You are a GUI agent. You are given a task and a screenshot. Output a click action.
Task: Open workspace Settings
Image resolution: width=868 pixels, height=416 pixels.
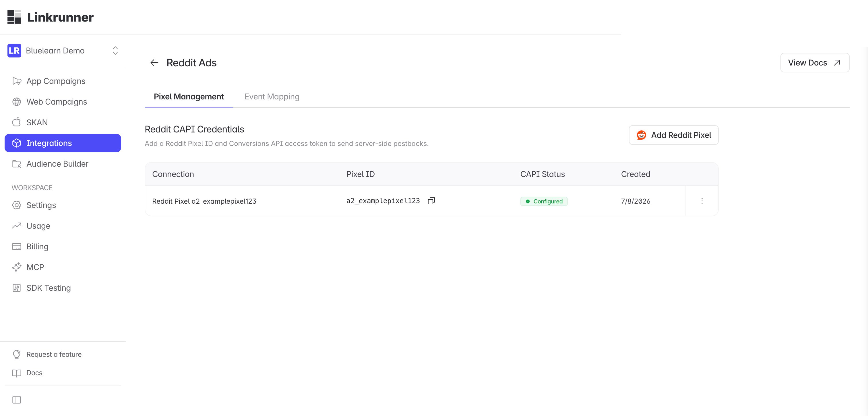click(63, 205)
